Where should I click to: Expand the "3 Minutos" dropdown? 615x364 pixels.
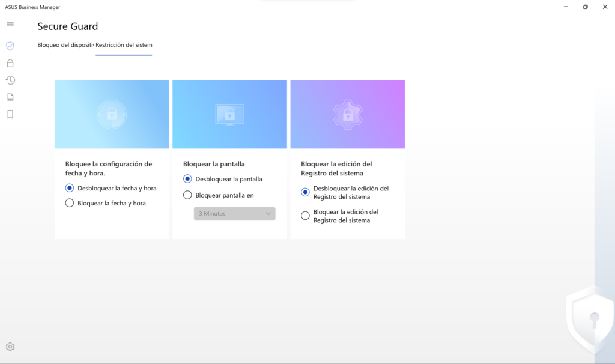pos(234,213)
